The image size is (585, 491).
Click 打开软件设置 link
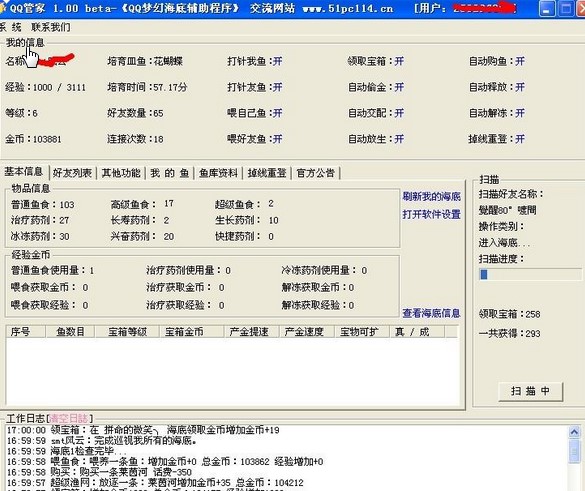(x=431, y=215)
